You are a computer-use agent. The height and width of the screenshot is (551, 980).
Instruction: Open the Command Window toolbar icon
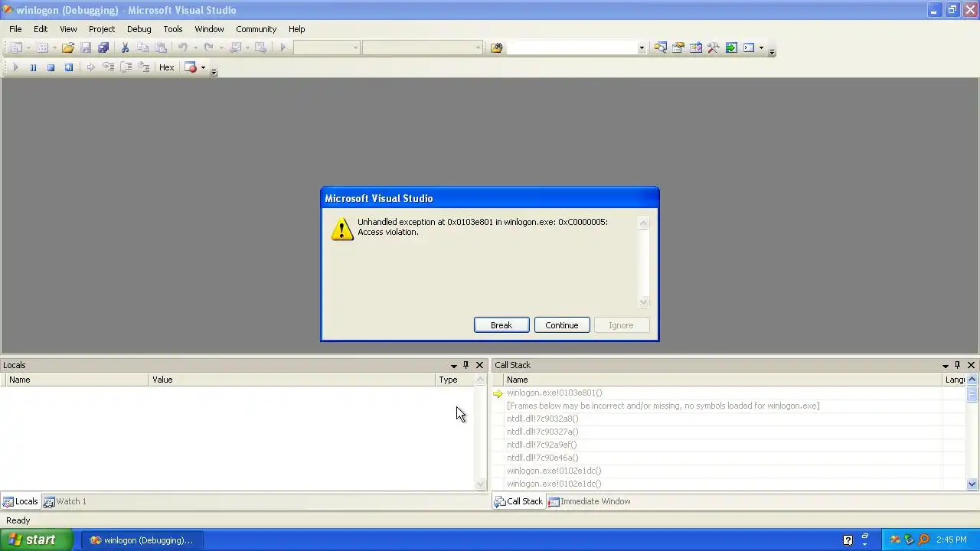click(749, 47)
